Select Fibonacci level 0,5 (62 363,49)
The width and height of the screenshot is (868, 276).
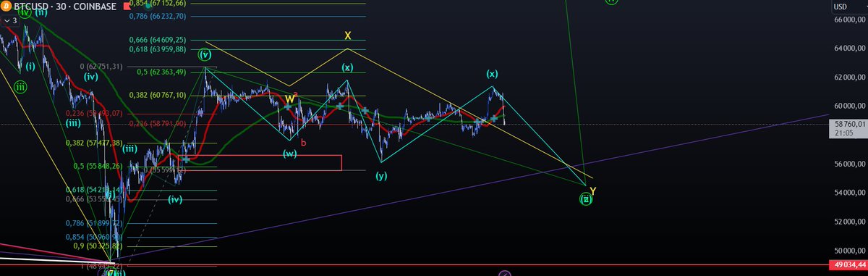(162, 72)
